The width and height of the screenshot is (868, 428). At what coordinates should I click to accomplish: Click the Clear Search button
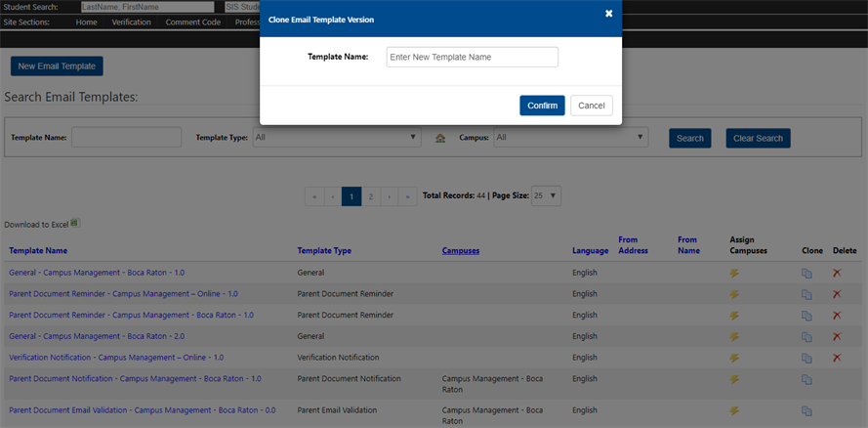point(758,138)
